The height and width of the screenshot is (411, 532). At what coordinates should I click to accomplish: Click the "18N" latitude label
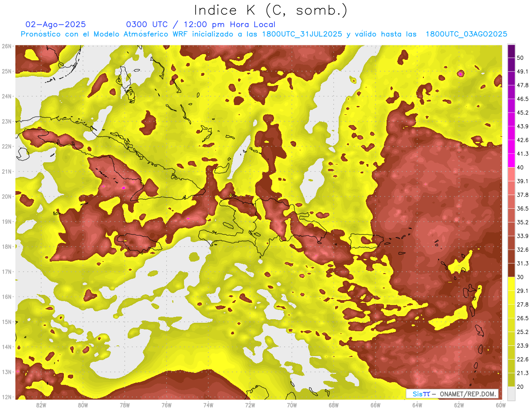click(7, 247)
